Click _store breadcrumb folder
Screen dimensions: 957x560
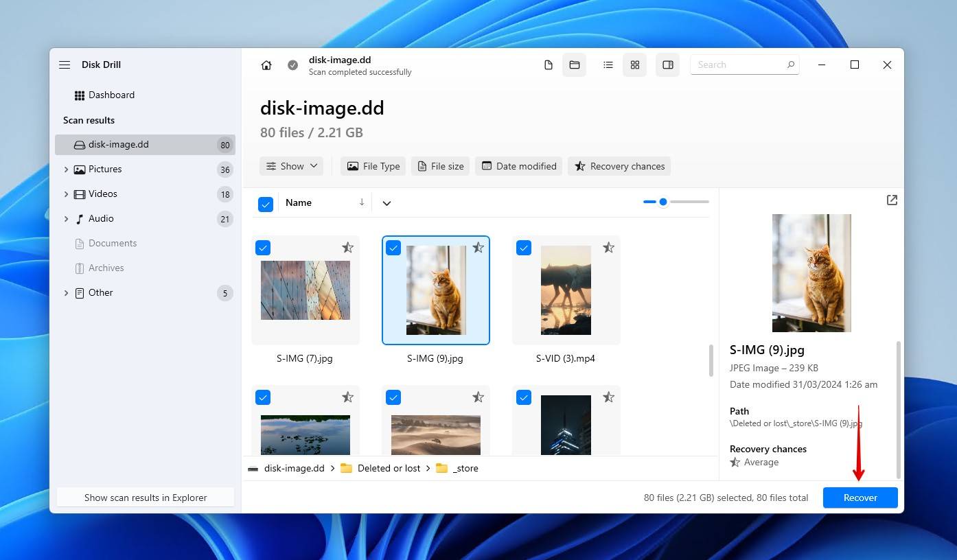[x=457, y=468]
